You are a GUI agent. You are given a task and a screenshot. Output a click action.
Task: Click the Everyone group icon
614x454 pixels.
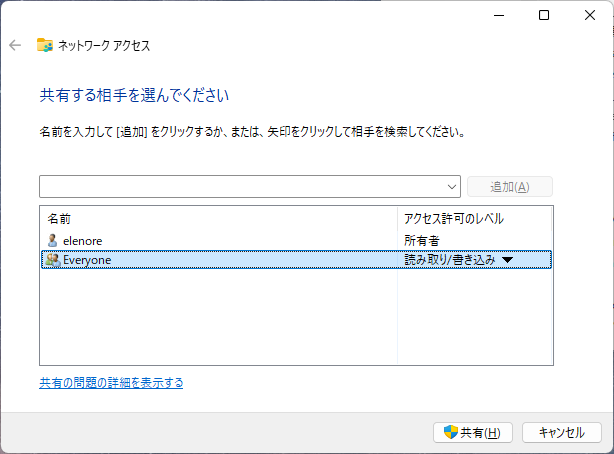tap(53, 260)
